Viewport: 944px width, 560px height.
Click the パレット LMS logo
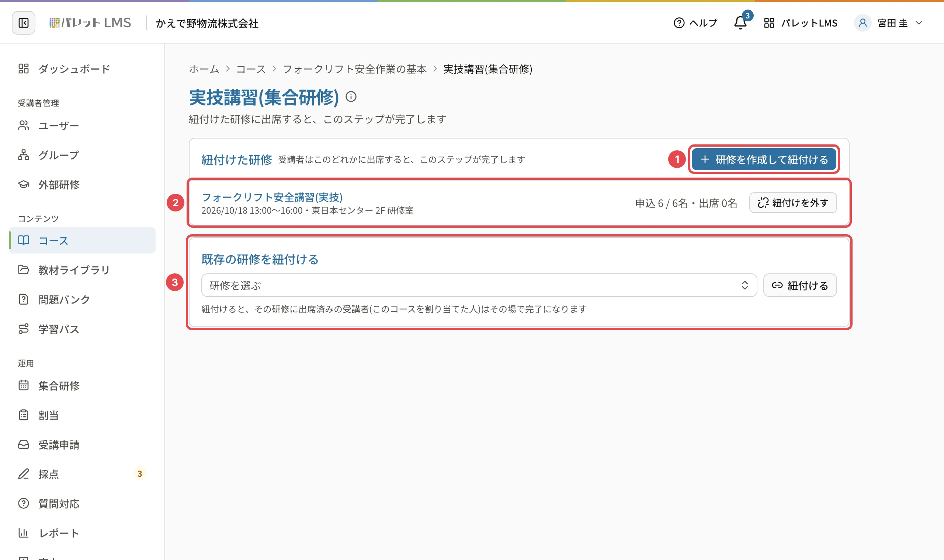(x=90, y=23)
